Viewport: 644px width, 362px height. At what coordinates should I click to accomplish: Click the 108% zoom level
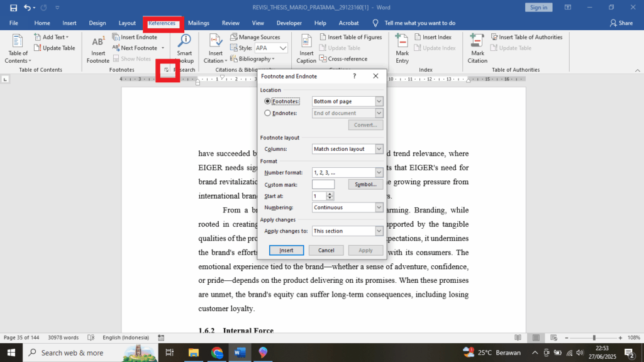[634, 337]
